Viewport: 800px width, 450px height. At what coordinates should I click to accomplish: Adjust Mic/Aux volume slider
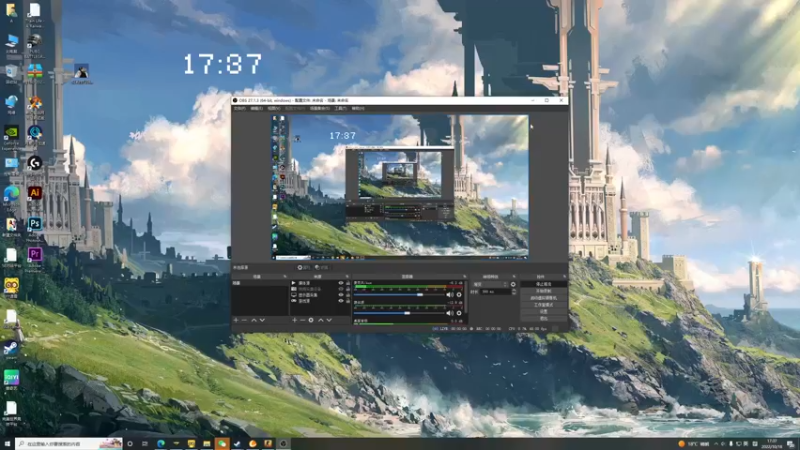pos(399,295)
